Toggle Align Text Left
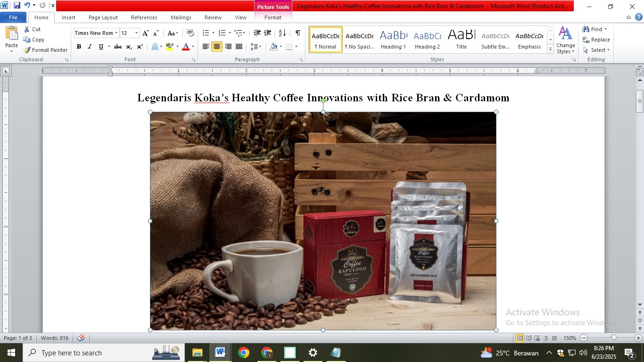This screenshot has width=644, height=362. point(206,47)
